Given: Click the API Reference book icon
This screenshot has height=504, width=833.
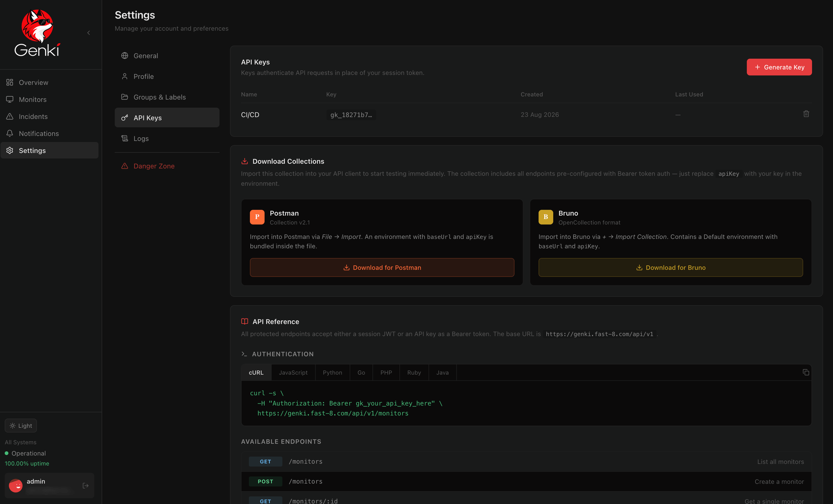Looking at the screenshot, I should click(244, 321).
